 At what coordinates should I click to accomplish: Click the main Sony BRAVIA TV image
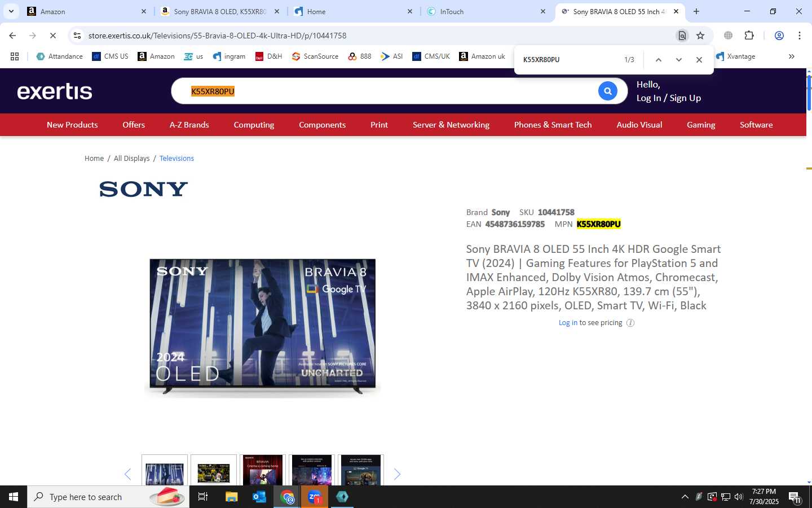point(263,327)
